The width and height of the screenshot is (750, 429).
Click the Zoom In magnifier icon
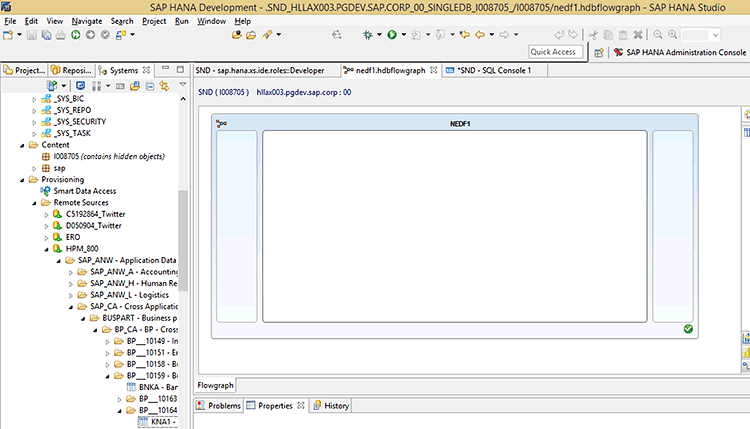pos(673,35)
